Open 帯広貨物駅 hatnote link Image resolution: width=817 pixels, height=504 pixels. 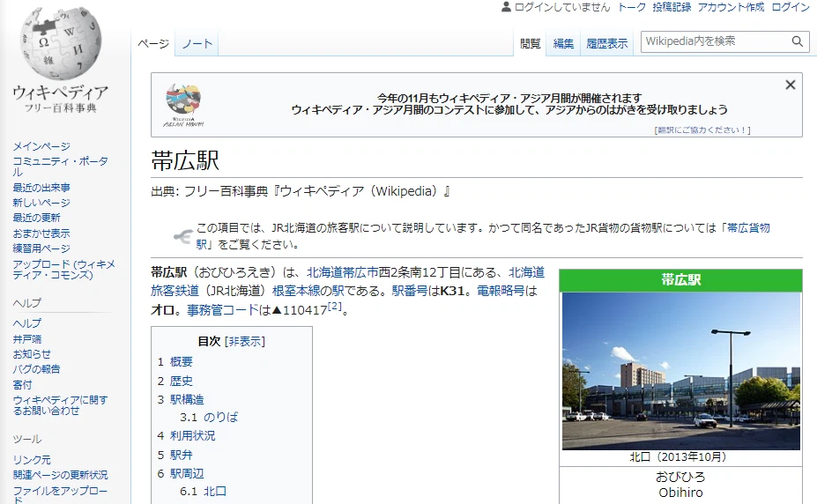point(748,227)
